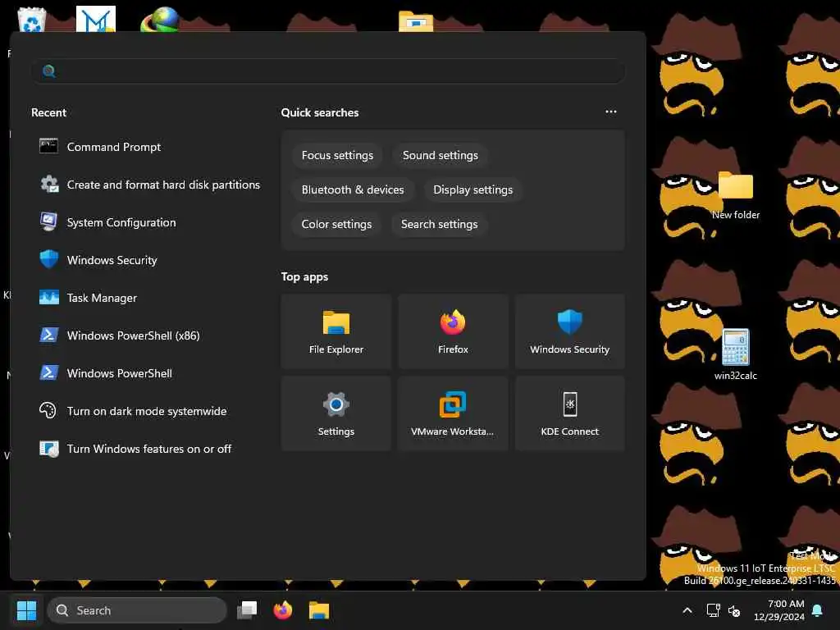Launch VMware Workstation from Top apps
This screenshot has width=840, height=630.
tap(453, 413)
